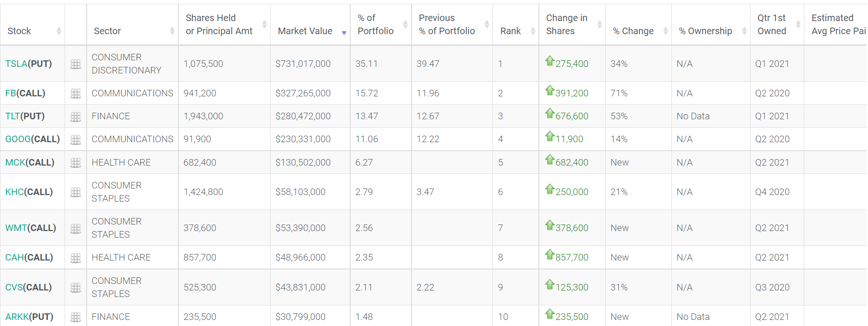
Task: Open the CAH stock link
Action: pos(15,257)
